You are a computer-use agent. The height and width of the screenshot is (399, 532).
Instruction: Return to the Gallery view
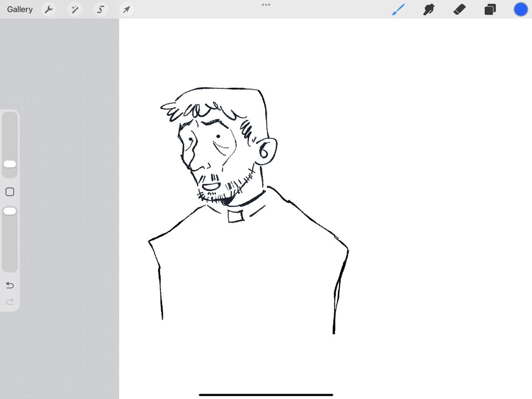pyautogui.click(x=20, y=9)
